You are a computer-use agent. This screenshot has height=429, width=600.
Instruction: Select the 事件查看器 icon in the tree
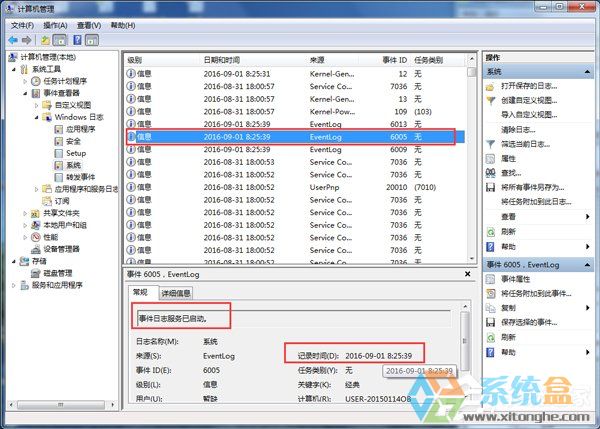(36, 93)
